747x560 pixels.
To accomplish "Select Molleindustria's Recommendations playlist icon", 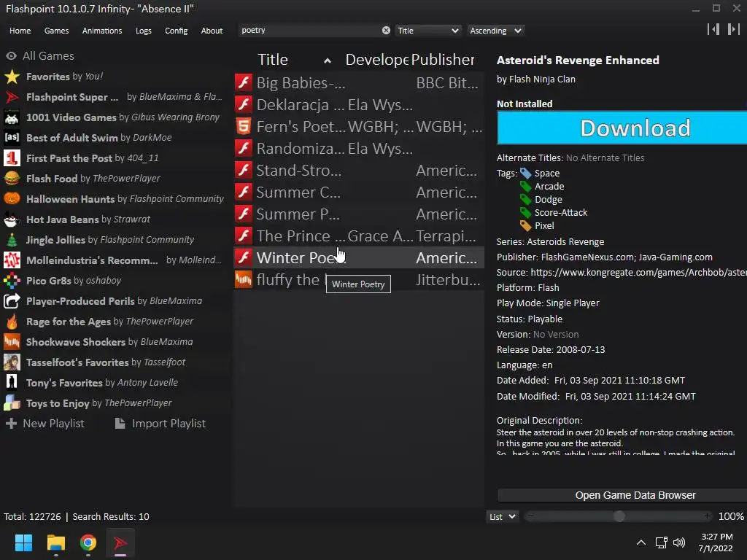I will (x=12, y=260).
